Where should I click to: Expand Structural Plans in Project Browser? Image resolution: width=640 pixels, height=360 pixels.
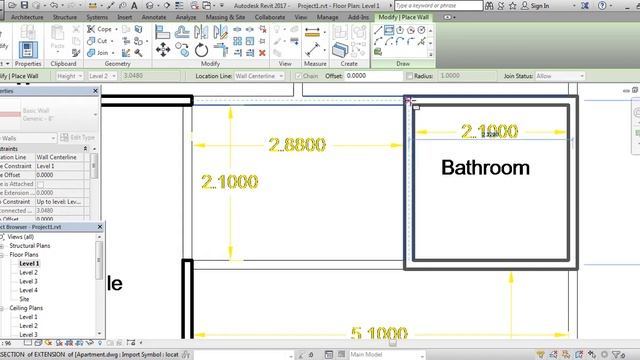pyautogui.click(x=2, y=246)
